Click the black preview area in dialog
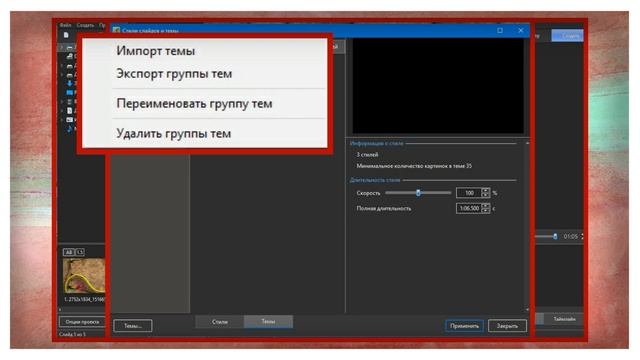Image resolution: width=640 pixels, height=360 pixels. tap(438, 86)
